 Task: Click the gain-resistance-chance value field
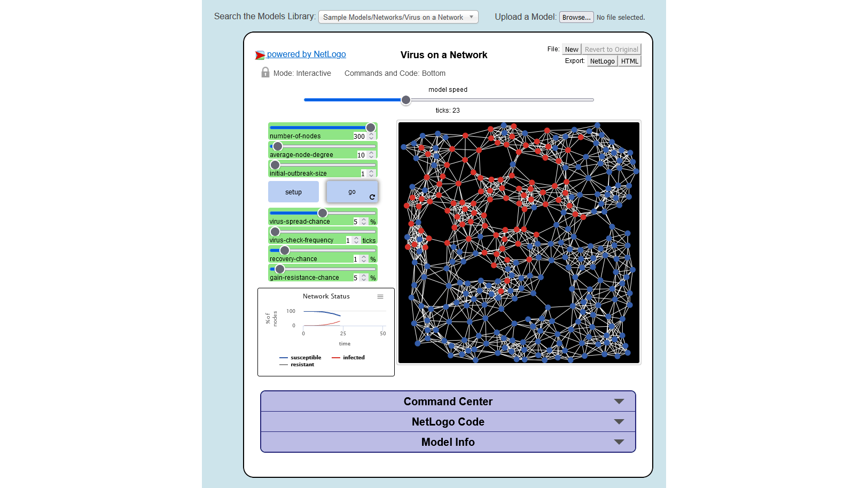click(360, 278)
